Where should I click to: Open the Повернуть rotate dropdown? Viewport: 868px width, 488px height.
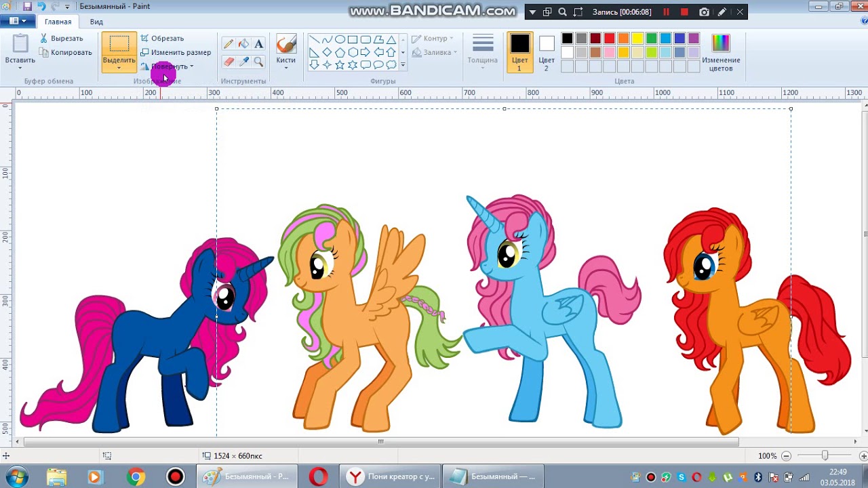[167, 66]
